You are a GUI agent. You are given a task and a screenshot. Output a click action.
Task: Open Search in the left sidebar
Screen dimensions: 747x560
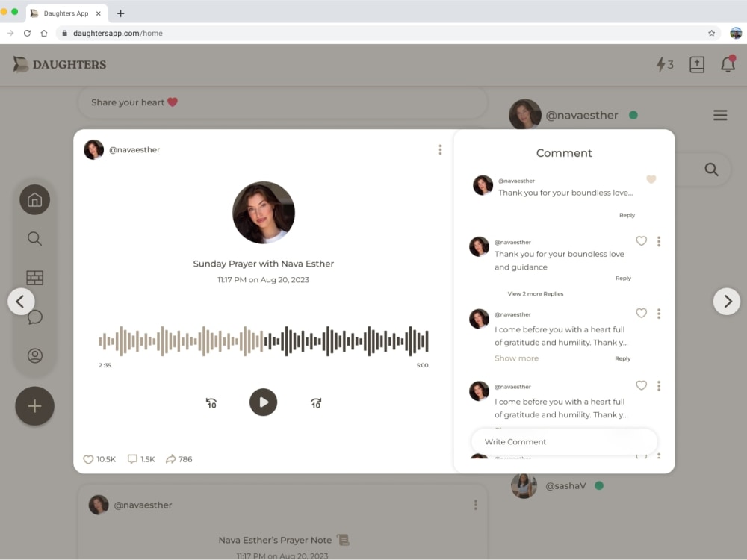click(35, 239)
